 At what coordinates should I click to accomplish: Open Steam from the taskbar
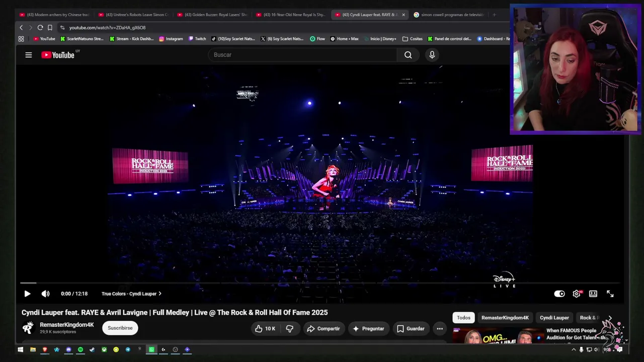[92, 349]
